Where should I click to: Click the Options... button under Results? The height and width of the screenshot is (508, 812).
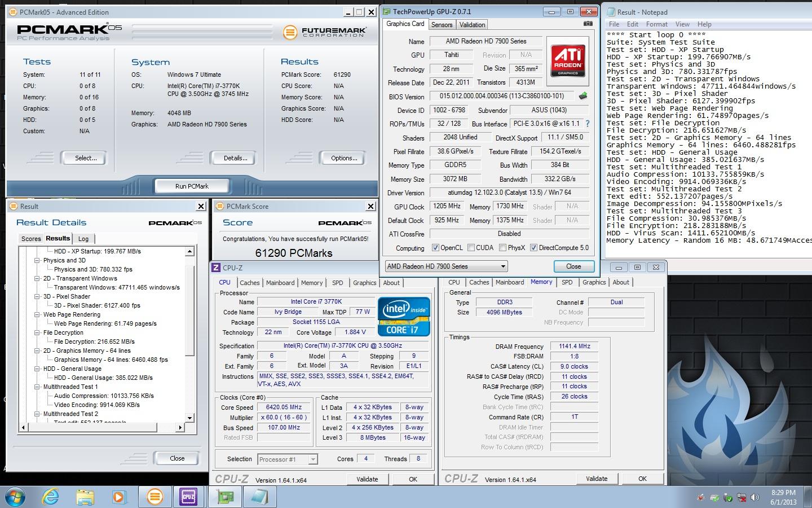pos(344,158)
